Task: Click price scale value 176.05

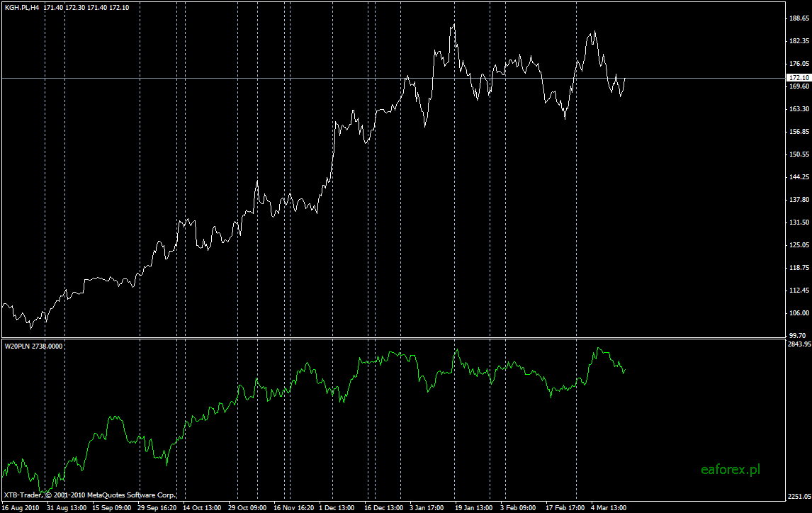Action: pos(799,64)
